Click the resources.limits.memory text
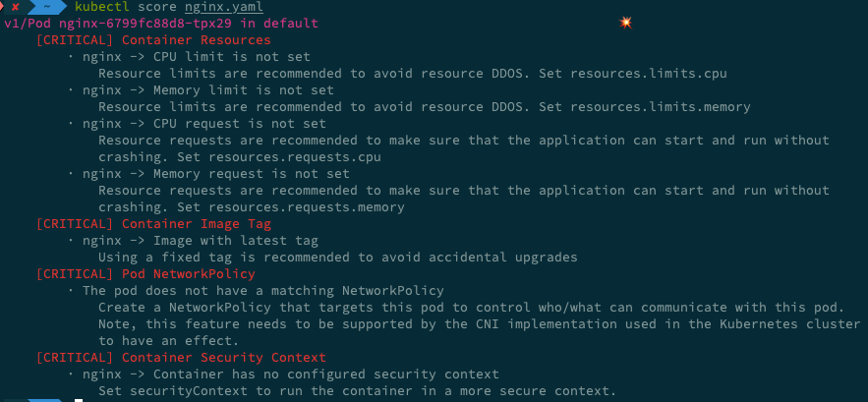Screen dimensions: 868x402 (x=657, y=107)
